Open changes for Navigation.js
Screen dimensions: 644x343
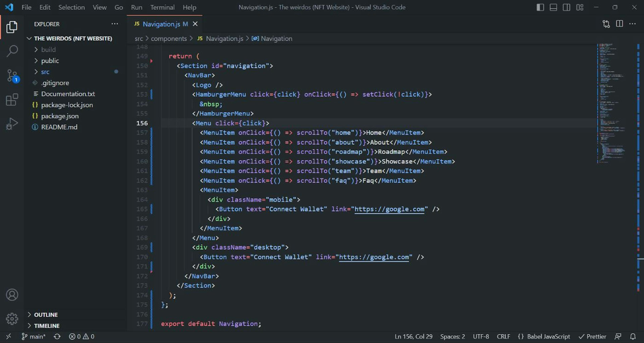click(606, 24)
